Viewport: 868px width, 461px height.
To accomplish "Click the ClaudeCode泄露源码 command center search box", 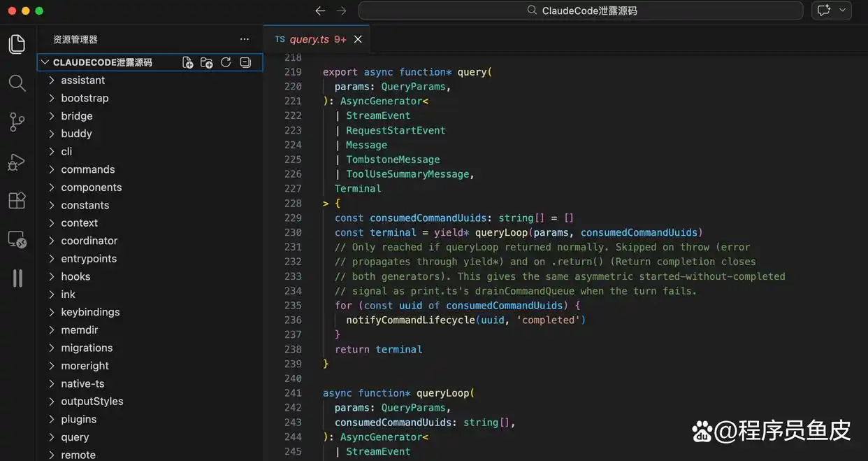I will click(581, 10).
